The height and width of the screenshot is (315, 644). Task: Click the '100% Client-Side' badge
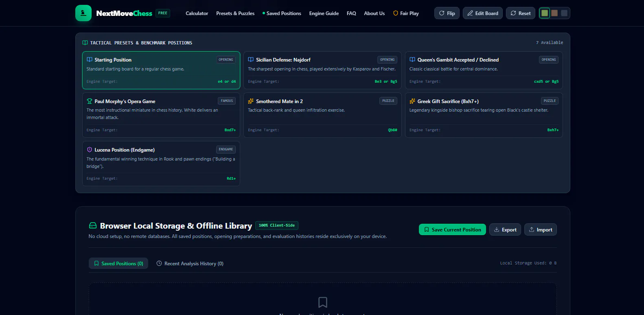(x=277, y=225)
